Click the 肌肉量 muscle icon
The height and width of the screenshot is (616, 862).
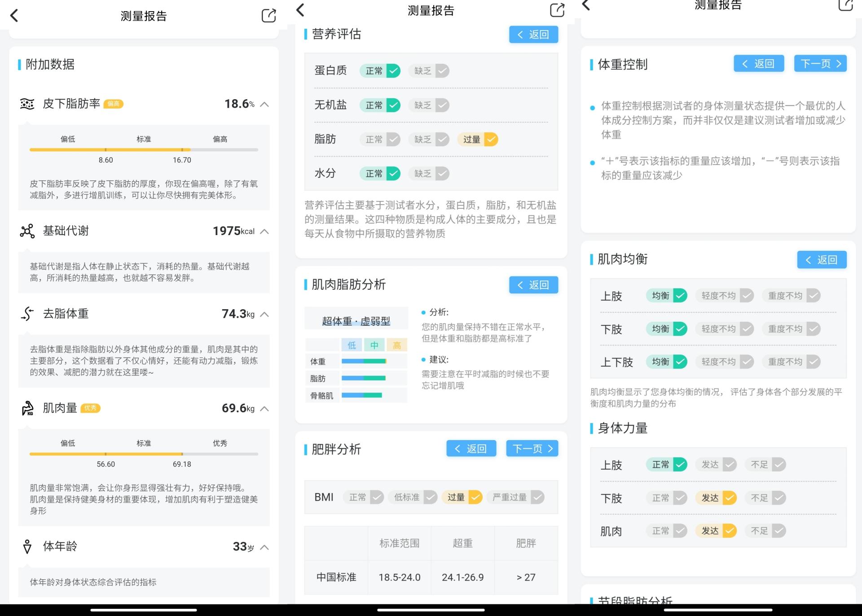click(27, 408)
